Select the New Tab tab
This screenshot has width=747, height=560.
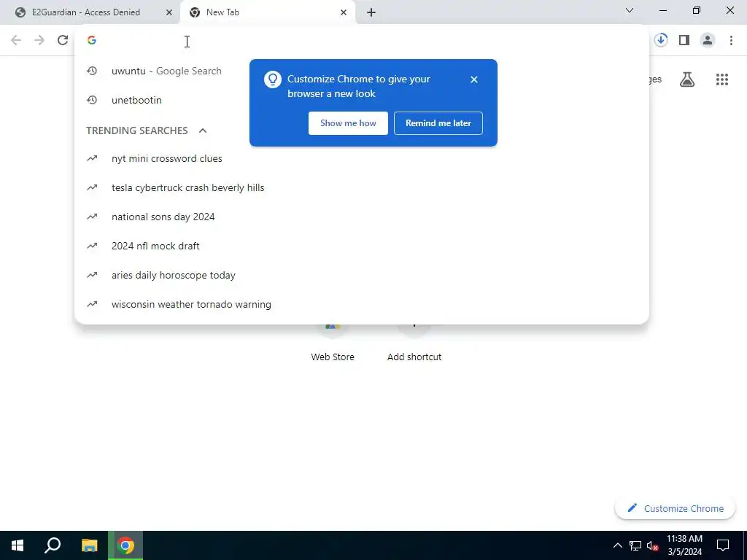[x=267, y=12]
